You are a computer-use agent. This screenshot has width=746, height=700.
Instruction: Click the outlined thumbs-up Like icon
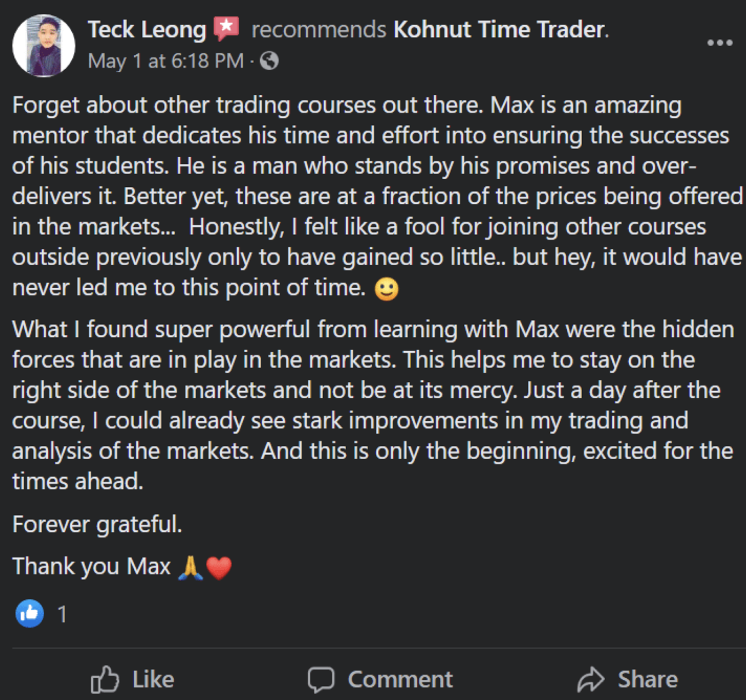point(105,679)
